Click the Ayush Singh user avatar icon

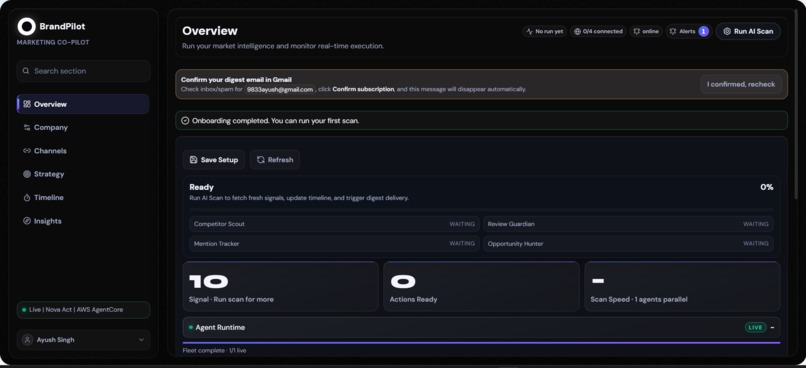pyautogui.click(x=27, y=340)
